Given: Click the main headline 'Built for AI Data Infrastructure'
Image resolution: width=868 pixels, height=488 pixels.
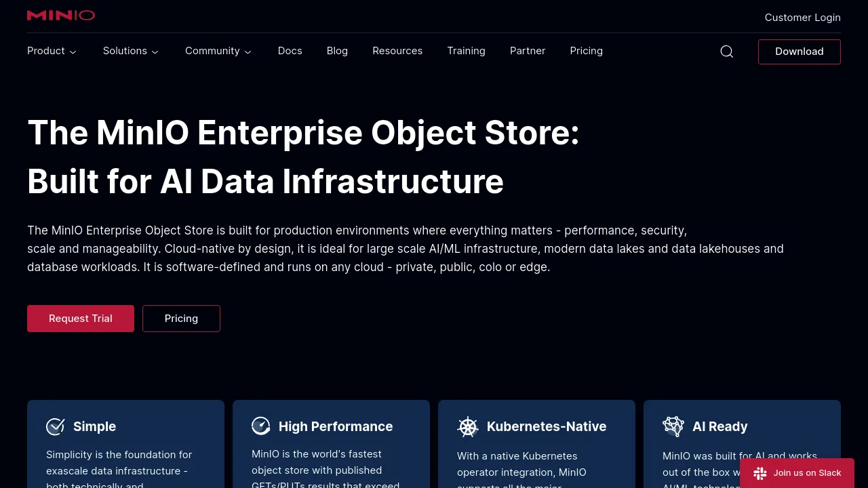Looking at the screenshot, I should click(x=265, y=182).
